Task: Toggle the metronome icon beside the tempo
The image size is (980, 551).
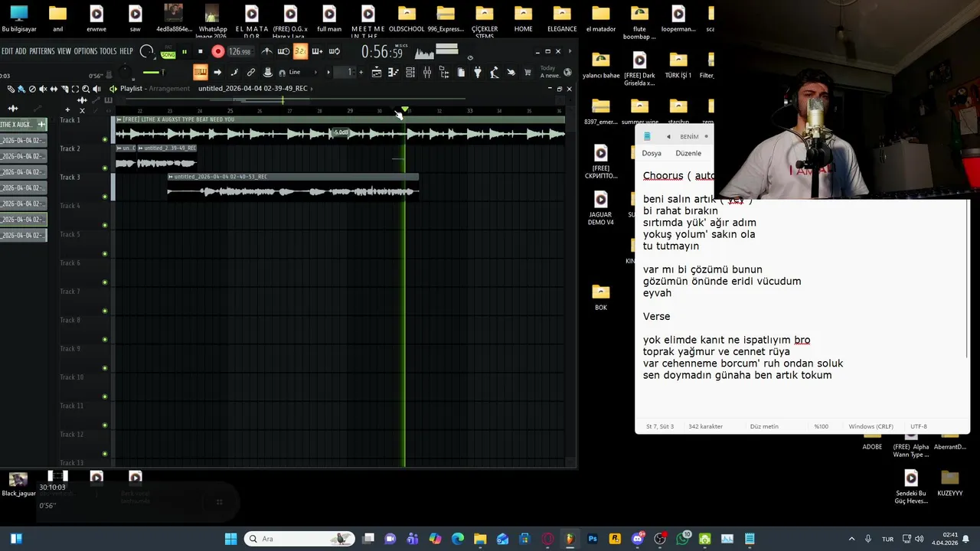Action: [266, 51]
